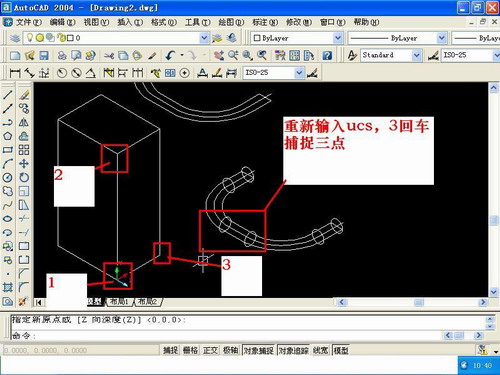Select the Circle drawing tool

tap(8, 177)
